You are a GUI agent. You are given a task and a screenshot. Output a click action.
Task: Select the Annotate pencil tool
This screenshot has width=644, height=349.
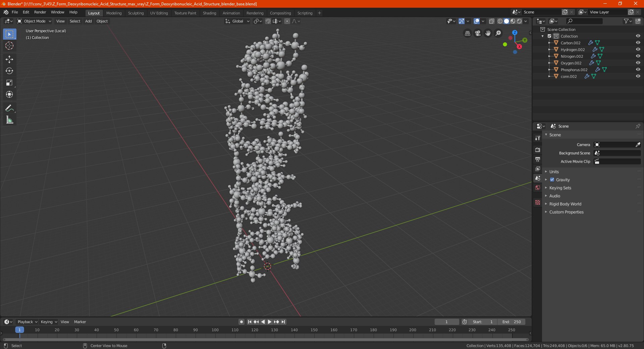[x=9, y=108]
